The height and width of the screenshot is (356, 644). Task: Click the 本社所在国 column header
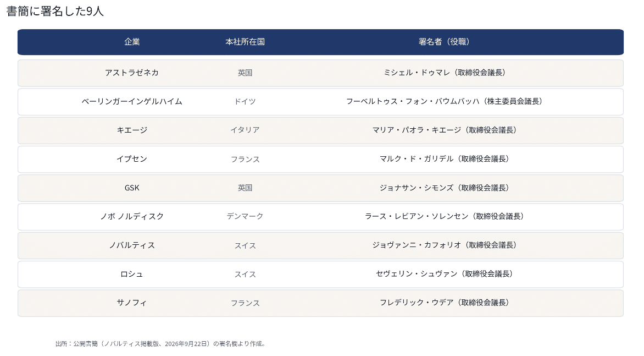(x=245, y=41)
